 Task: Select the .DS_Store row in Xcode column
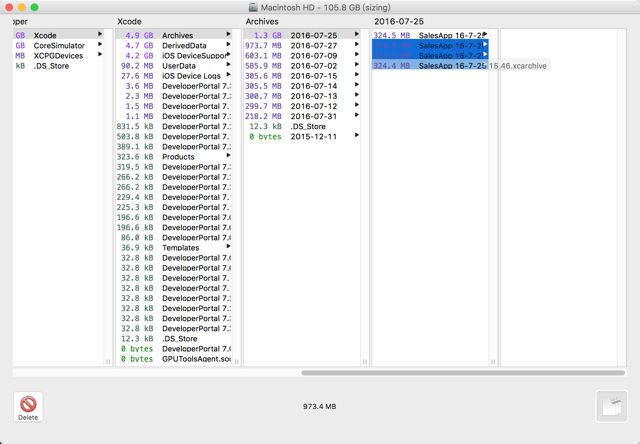(x=174, y=339)
